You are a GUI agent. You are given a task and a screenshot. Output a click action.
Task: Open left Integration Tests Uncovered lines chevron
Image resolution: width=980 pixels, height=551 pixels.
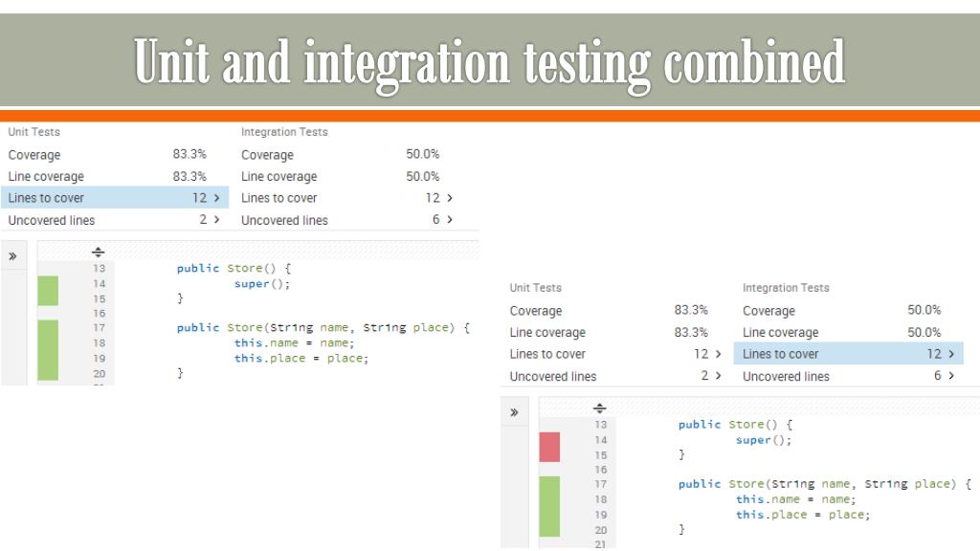tap(450, 219)
